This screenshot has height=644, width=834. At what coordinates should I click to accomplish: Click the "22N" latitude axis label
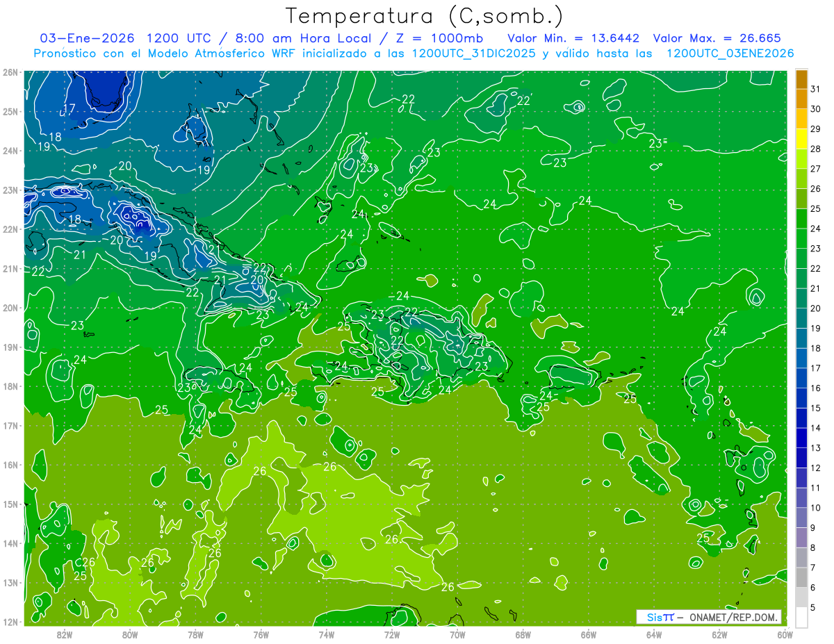pyautogui.click(x=10, y=229)
